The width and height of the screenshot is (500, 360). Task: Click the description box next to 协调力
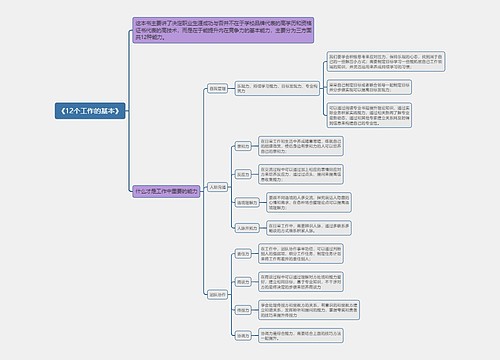(301, 336)
